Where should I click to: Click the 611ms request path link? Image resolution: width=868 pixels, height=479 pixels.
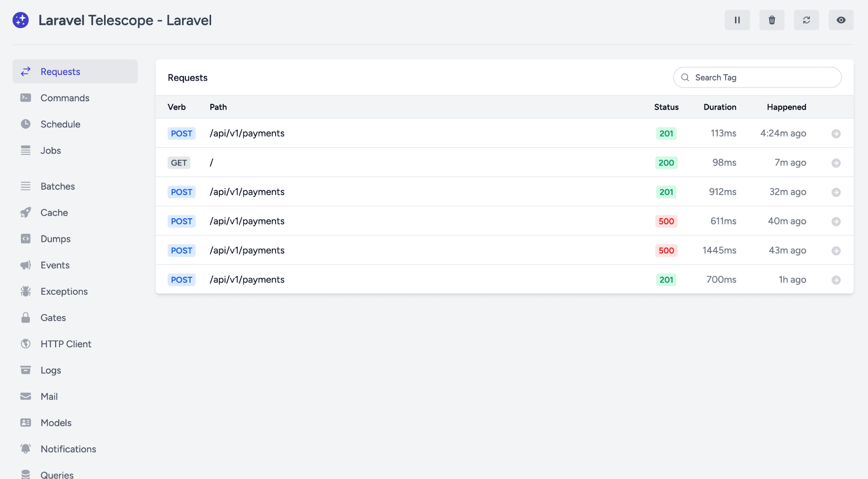click(x=247, y=221)
